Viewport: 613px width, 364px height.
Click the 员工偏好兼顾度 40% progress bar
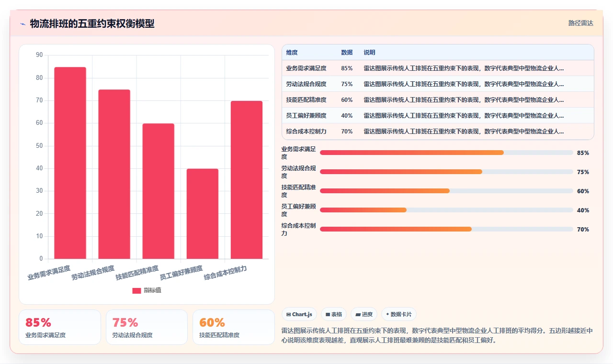(446, 210)
